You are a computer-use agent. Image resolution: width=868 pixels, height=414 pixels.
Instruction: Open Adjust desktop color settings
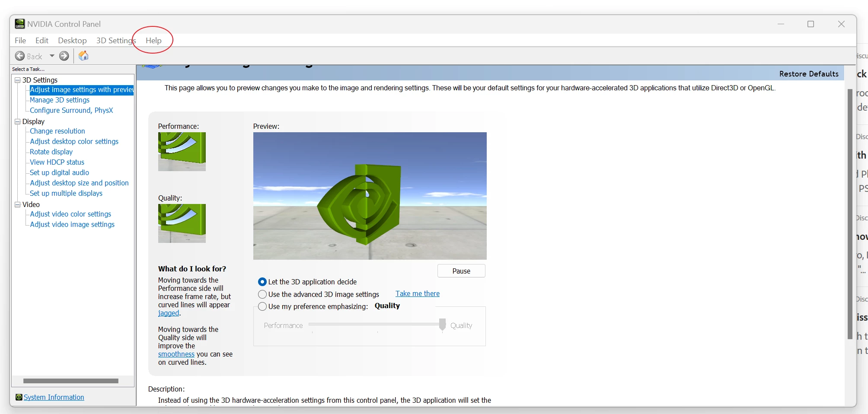click(74, 141)
